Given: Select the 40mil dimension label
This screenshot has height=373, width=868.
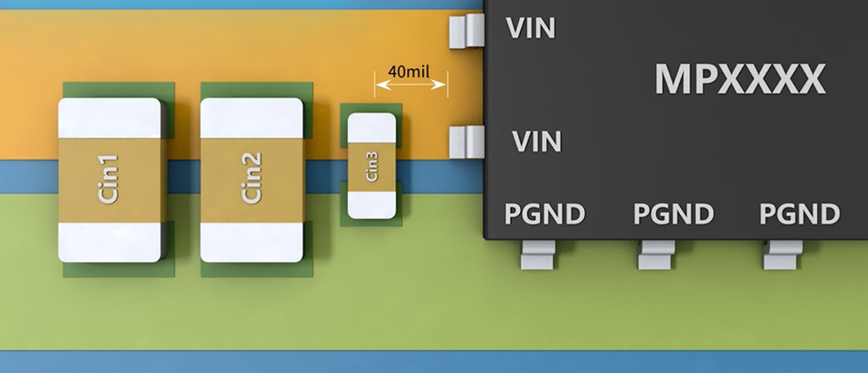Looking at the screenshot, I should click(x=409, y=72).
